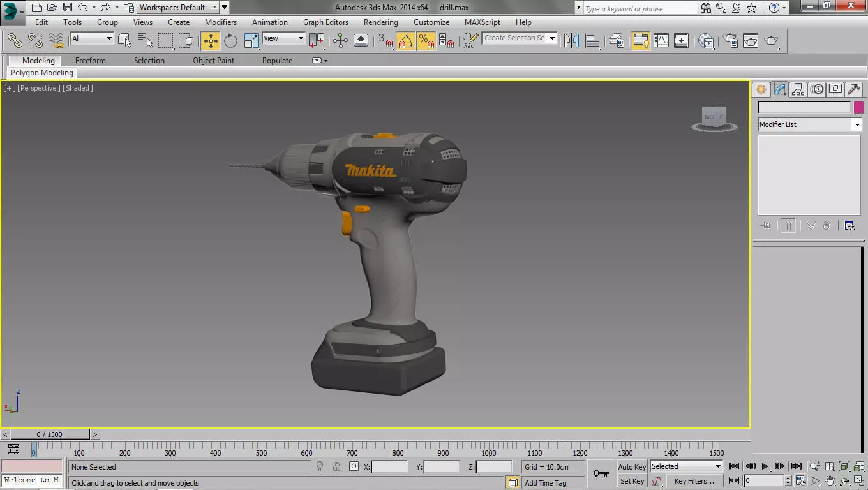Toggle 3D Snaps on or off
The height and width of the screenshot is (490, 868).
385,41
